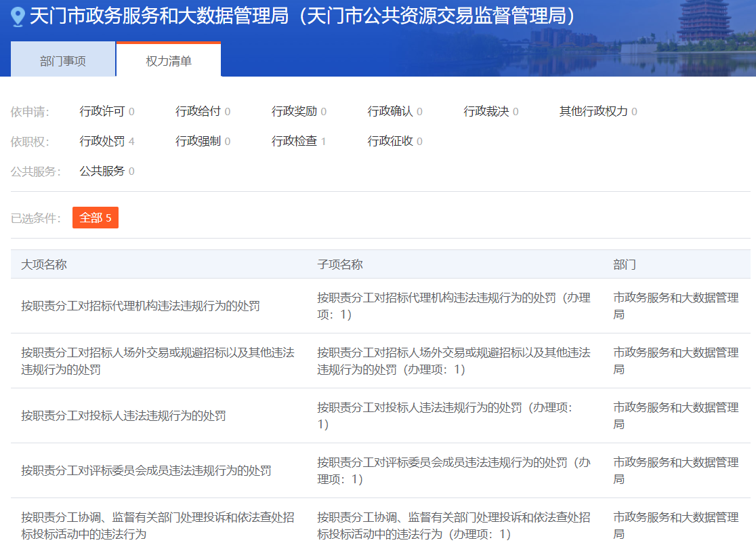Filter by 其他行政权力 category
Viewport: 756px width, 549px height.
point(593,111)
